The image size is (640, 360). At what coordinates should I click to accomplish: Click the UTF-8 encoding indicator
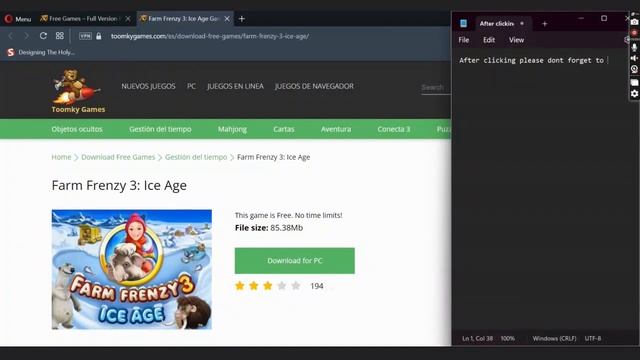(593, 338)
